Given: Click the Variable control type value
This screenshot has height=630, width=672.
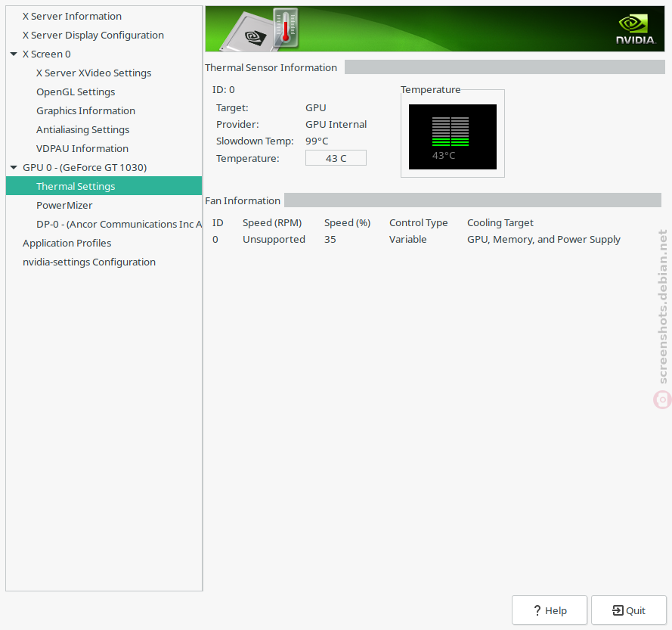Looking at the screenshot, I should point(407,239).
